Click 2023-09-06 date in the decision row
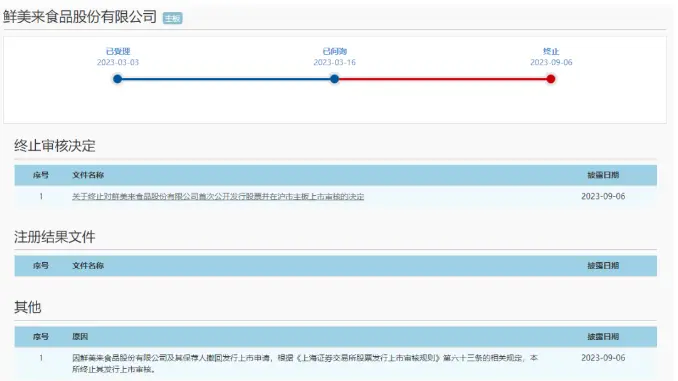The height and width of the screenshot is (381, 678). point(603,196)
